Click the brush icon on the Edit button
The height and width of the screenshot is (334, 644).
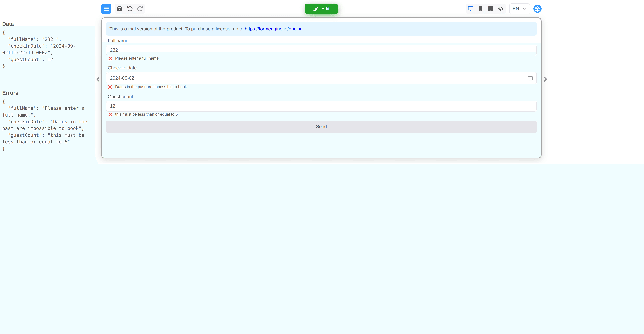point(316,9)
